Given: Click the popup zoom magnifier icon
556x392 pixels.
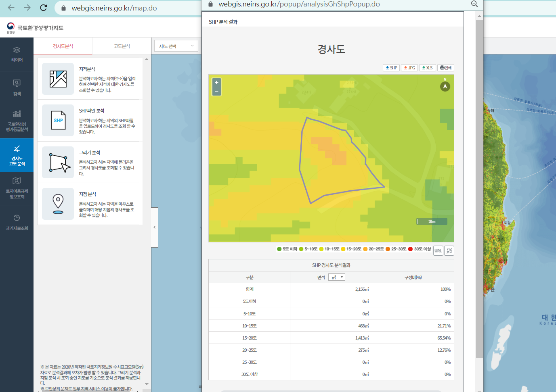Looking at the screenshot, I should [x=474, y=4].
